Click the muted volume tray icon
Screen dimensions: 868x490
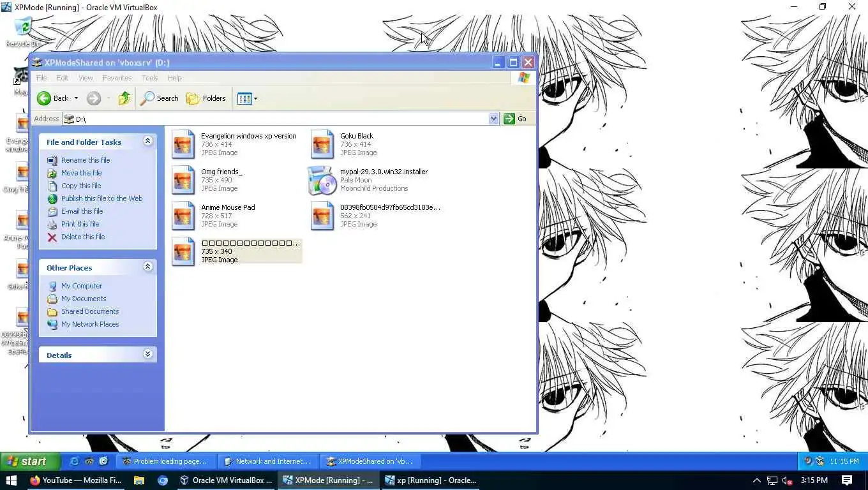tap(788, 480)
